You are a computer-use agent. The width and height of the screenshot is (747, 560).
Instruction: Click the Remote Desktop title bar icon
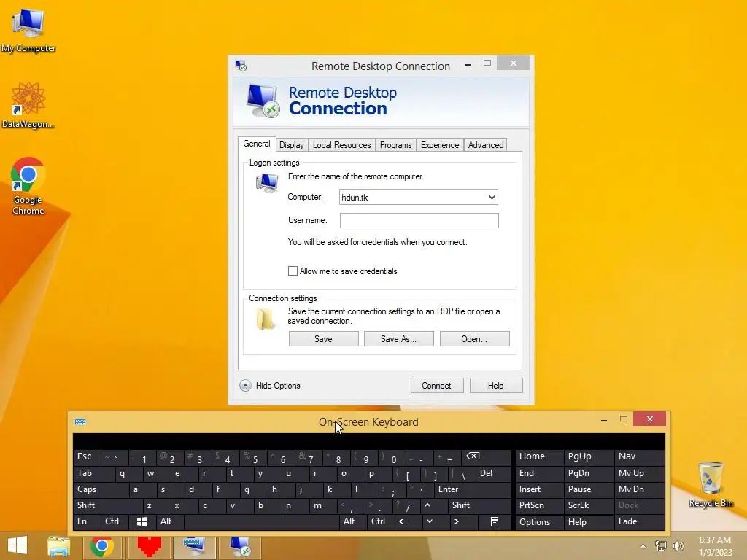(x=241, y=66)
